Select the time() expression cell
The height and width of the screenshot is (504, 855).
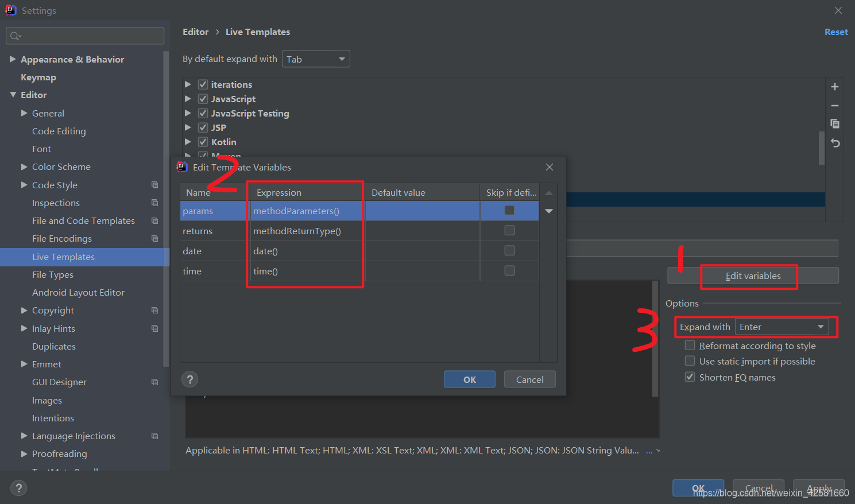[307, 271]
